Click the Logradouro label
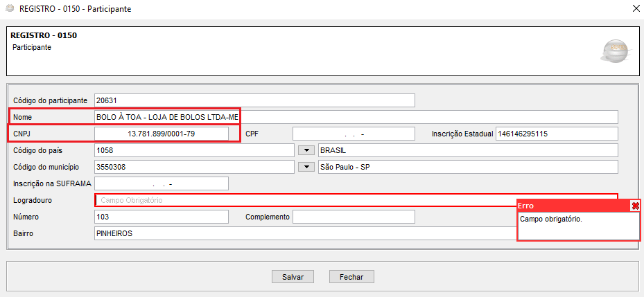Image resolution: width=644 pixels, height=297 pixels. (x=32, y=200)
